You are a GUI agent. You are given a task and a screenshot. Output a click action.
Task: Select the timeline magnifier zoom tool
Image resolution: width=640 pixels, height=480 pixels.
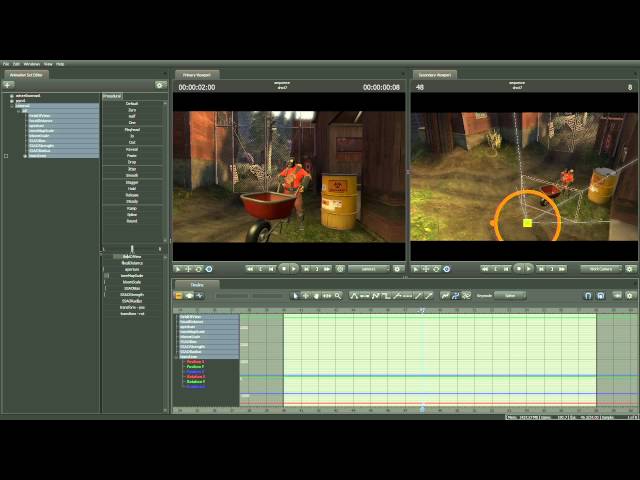pos(338,296)
